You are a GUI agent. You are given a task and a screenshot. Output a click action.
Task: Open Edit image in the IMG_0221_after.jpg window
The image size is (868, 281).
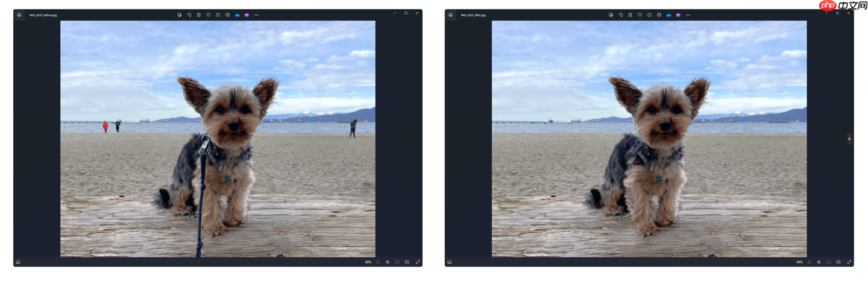pos(611,15)
